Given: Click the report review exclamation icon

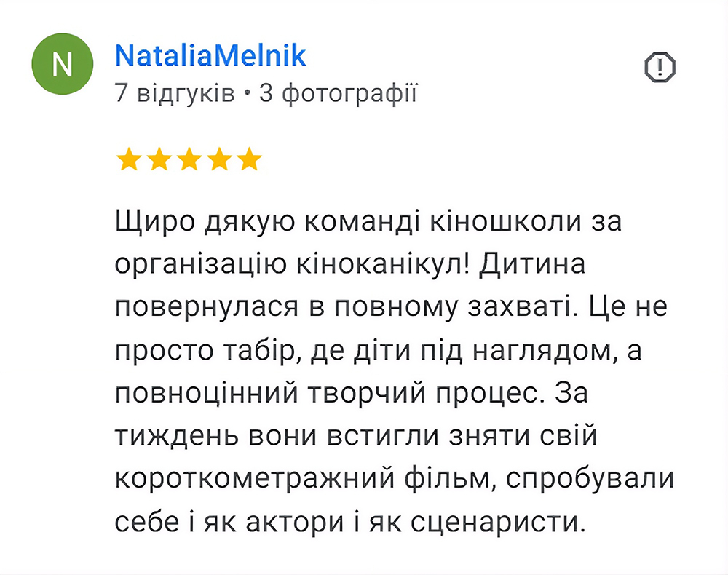Looking at the screenshot, I should (x=660, y=68).
